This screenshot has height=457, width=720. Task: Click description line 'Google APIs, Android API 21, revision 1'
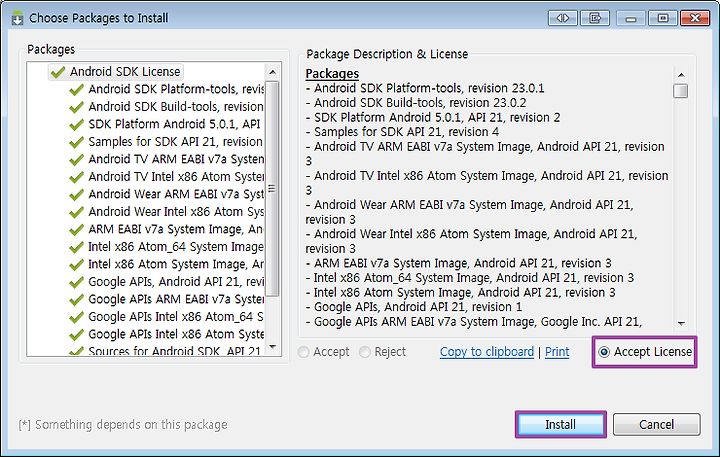coord(414,307)
